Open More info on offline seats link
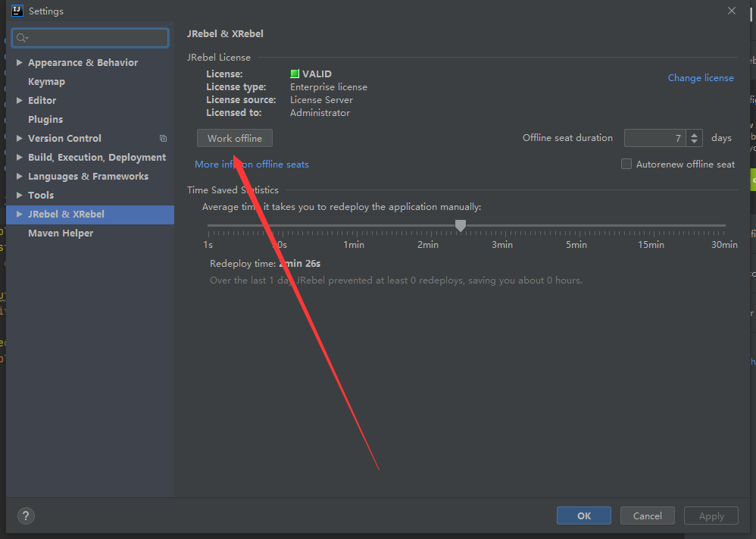 coord(251,164)
